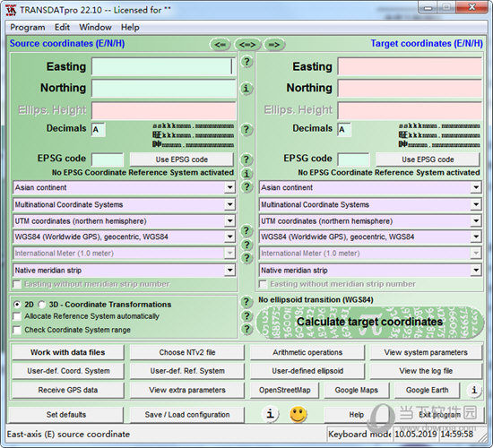Open the Window menu
The width and height of the screenshot is (493, 448).
point(95,28)
